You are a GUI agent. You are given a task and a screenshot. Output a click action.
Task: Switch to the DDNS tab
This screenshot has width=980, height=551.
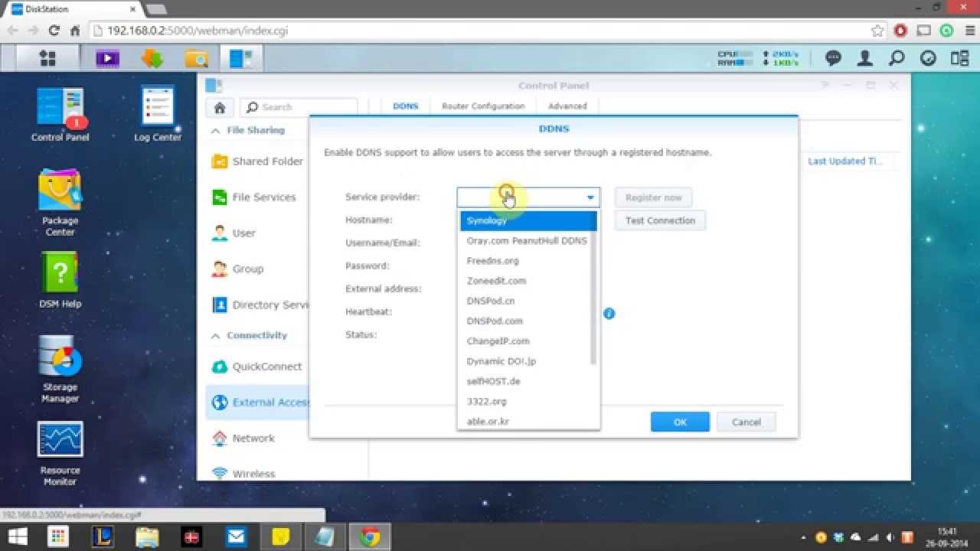pyautogui.click(x=406, y=106)
